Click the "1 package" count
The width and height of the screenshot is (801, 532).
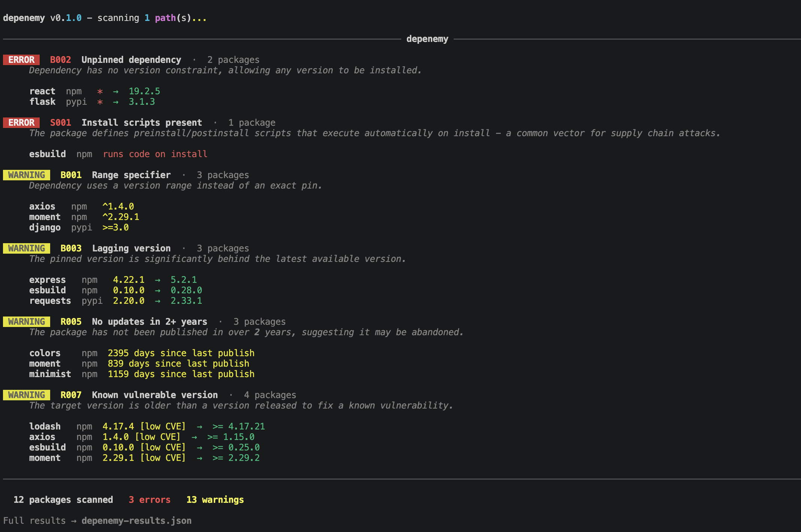pos(252,123)
